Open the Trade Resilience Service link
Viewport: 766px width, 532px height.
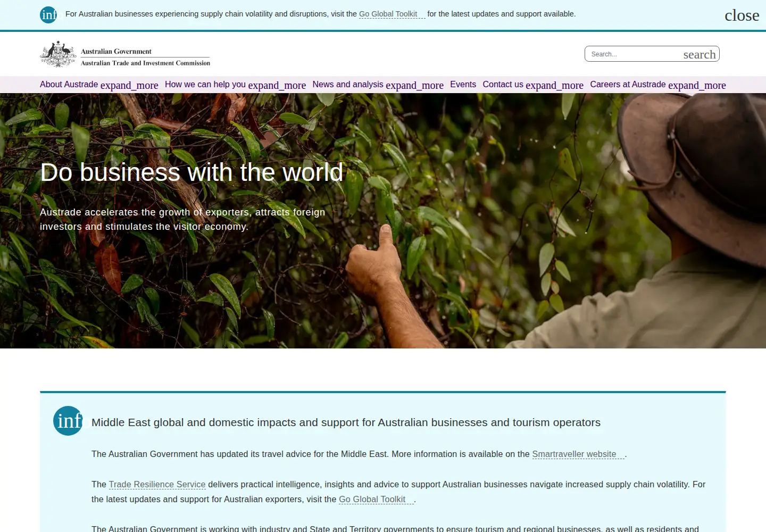157,485
